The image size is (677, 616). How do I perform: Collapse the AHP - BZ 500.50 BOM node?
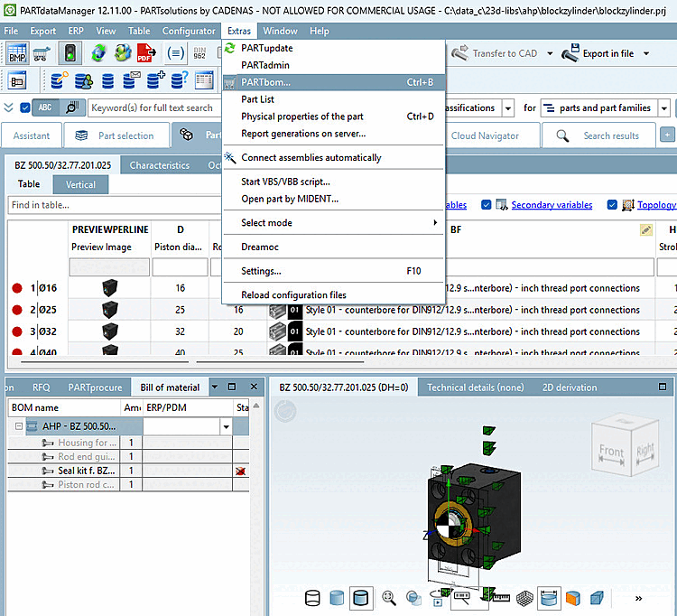[x=19, y=426]
